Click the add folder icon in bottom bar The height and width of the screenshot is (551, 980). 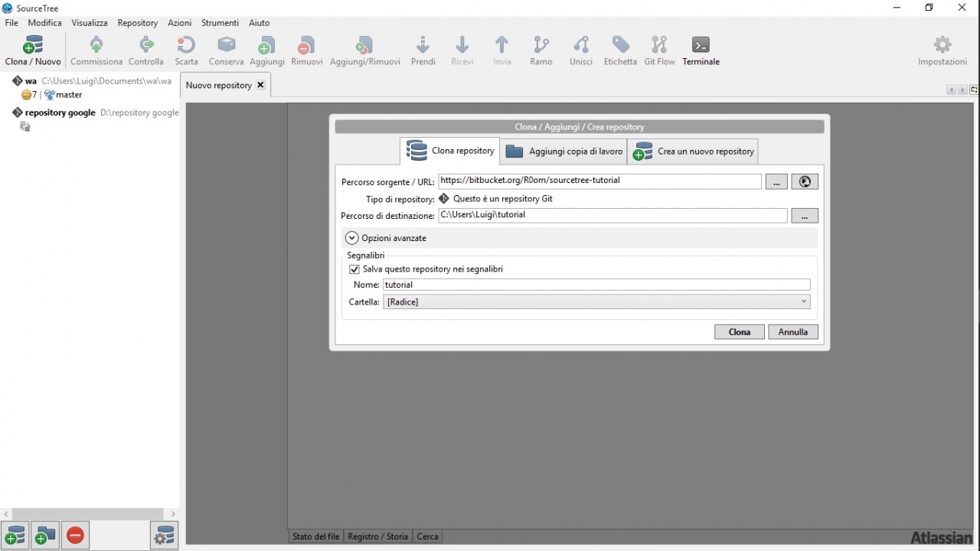pyautogui.click(x=45, y=535)
